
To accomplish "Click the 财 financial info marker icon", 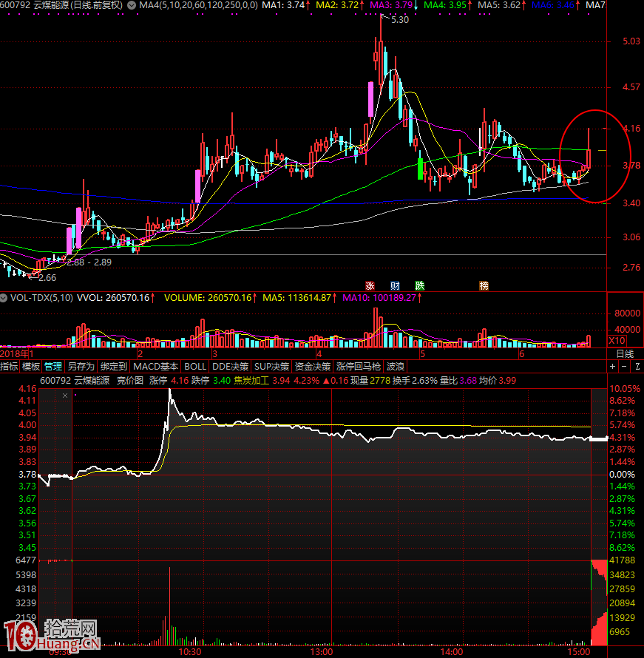I will coord(395,286).
